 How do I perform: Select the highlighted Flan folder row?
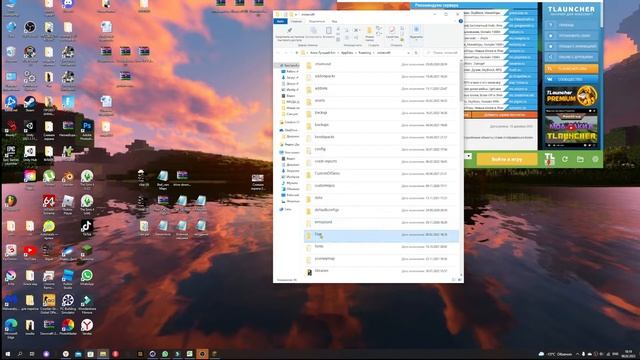click(381, 235)
